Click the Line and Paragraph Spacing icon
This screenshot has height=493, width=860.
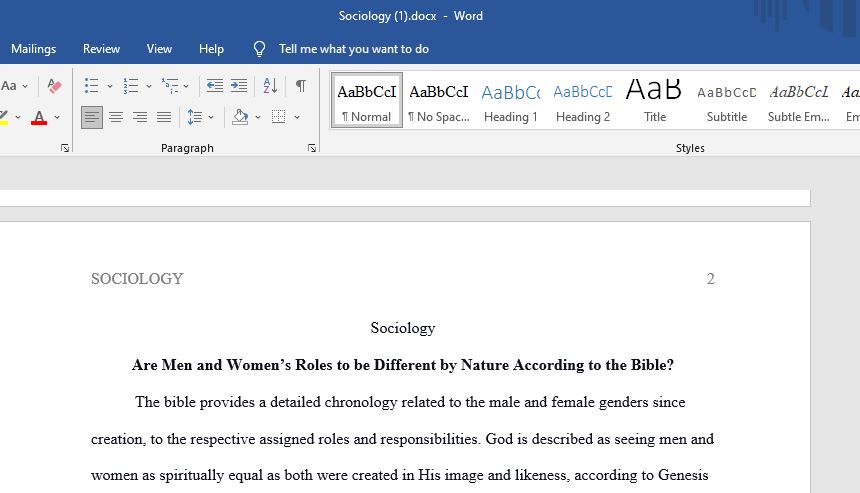[195, 117]
